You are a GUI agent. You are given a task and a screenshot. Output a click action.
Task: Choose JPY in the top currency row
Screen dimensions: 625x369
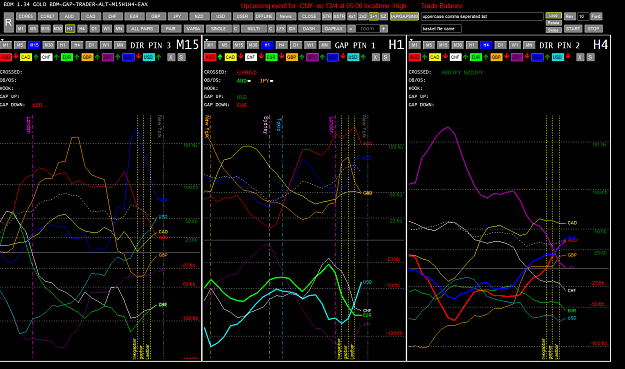[177, 16]
